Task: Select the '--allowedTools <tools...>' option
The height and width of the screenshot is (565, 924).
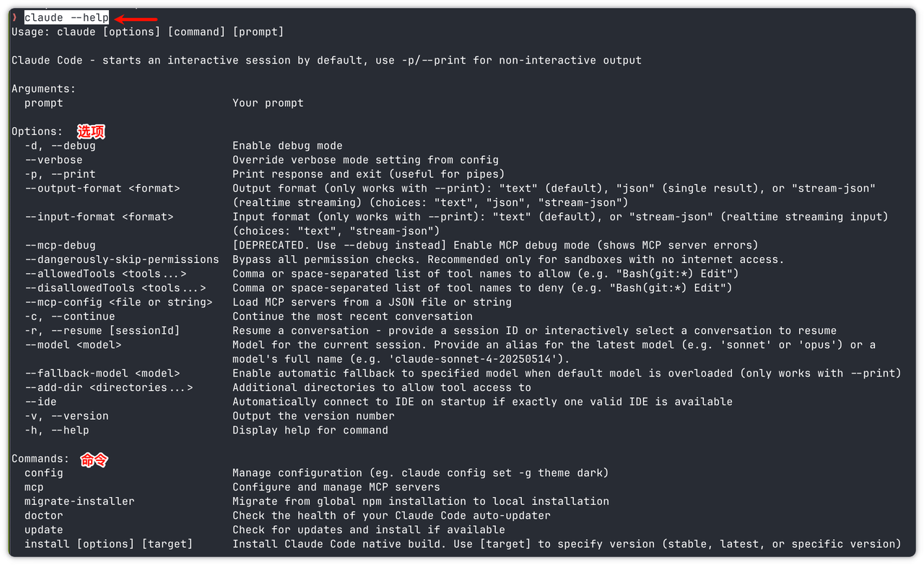Action: coord(105,274)
